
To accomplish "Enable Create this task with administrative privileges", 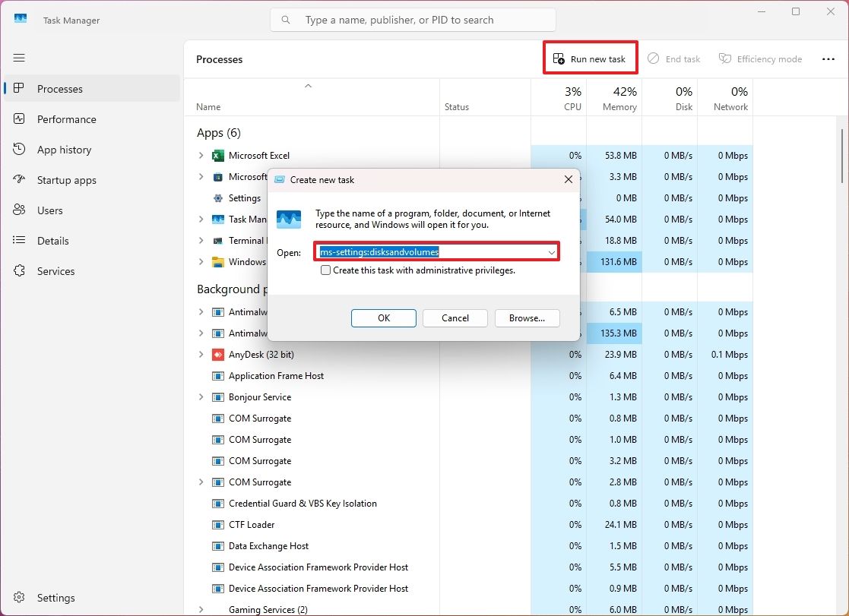I will tap(325, 270).
